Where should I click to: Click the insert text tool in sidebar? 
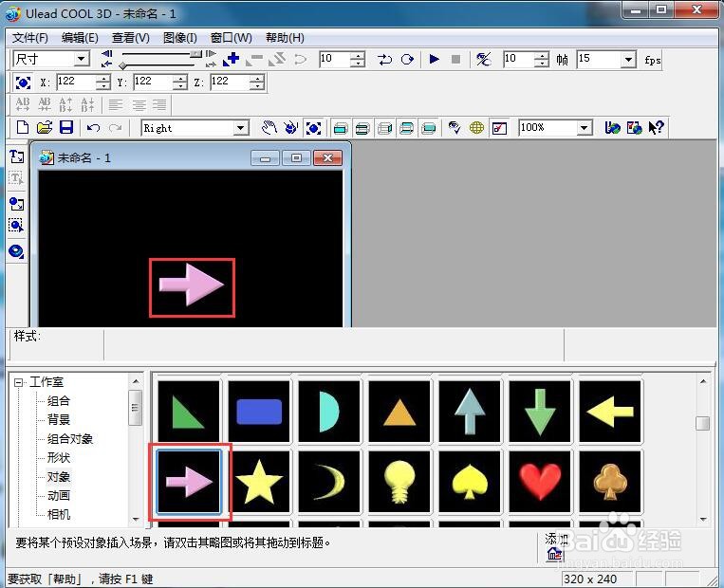17,156
